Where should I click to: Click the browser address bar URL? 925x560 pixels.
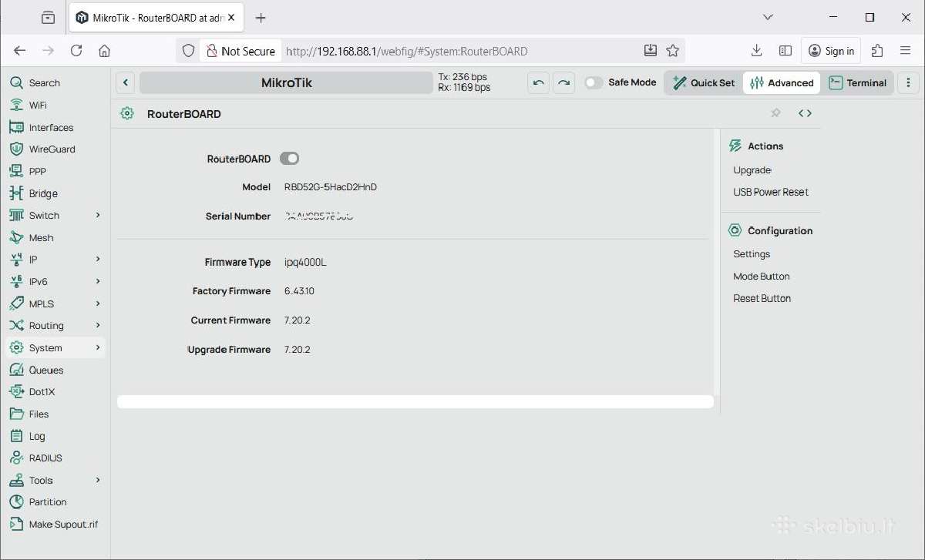407,52
